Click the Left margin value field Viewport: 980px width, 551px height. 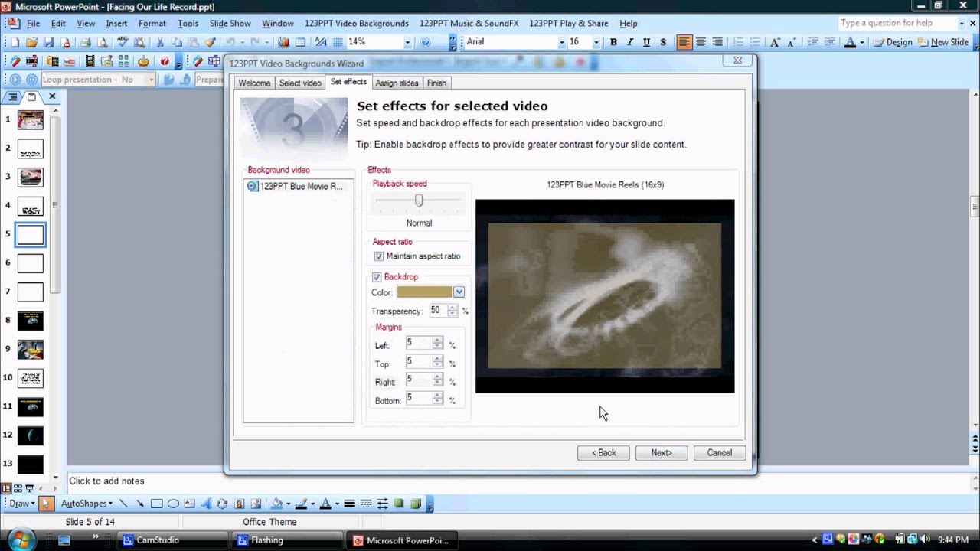[419, 344]
